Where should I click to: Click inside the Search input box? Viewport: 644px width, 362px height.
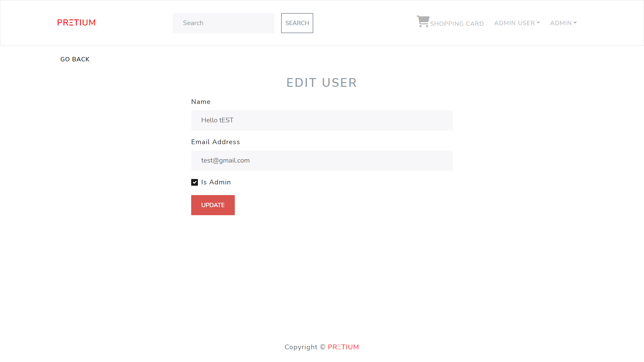tap(223, 23)
